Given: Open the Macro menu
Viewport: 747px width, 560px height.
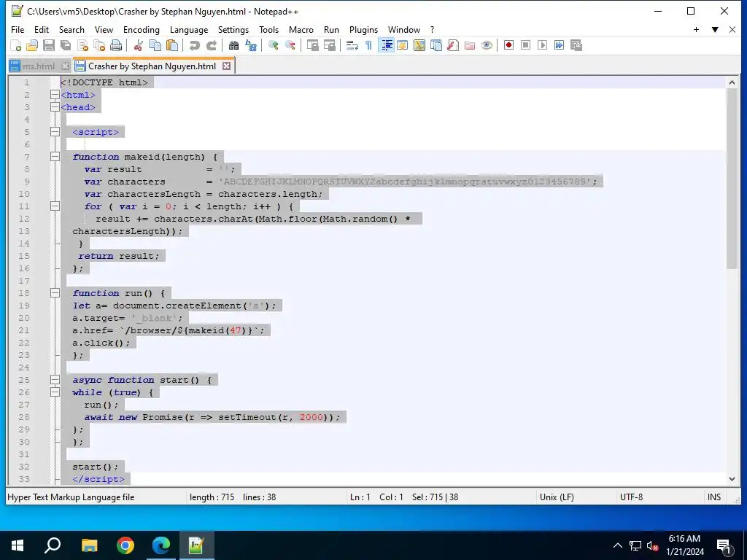Looking at the screenshot, I should [x=301, y=29].
